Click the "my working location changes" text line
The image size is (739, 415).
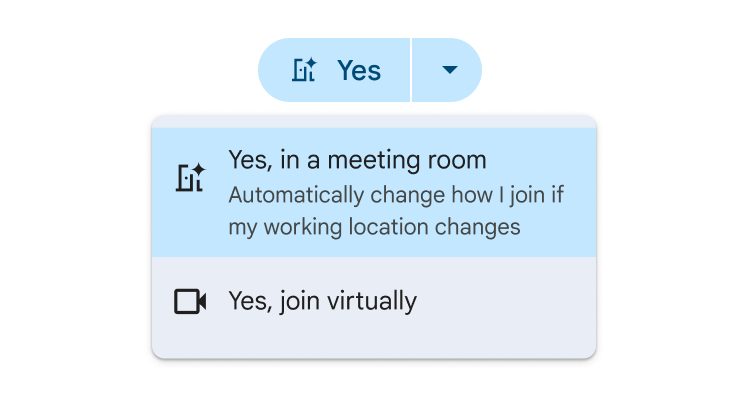[374, 227]
